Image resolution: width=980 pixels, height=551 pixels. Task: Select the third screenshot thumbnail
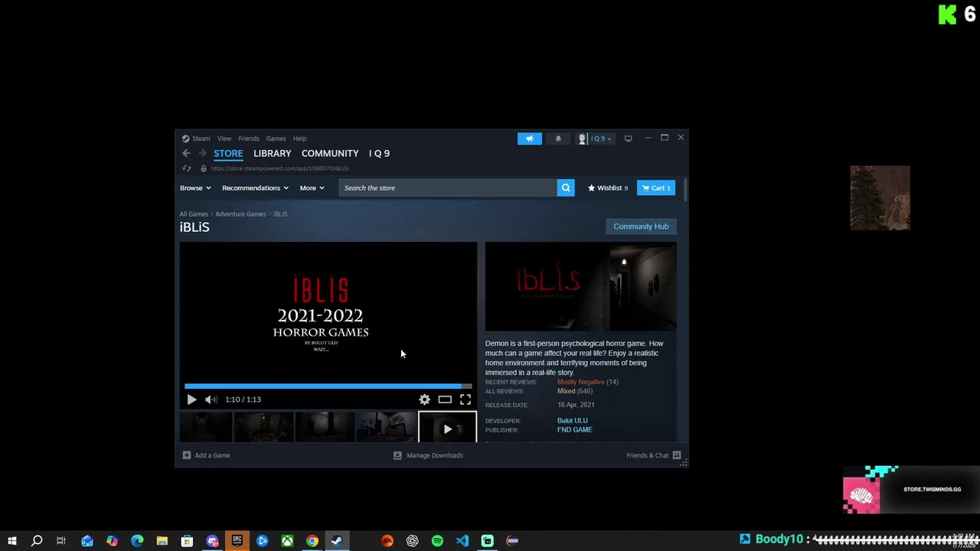coord(325,427)
